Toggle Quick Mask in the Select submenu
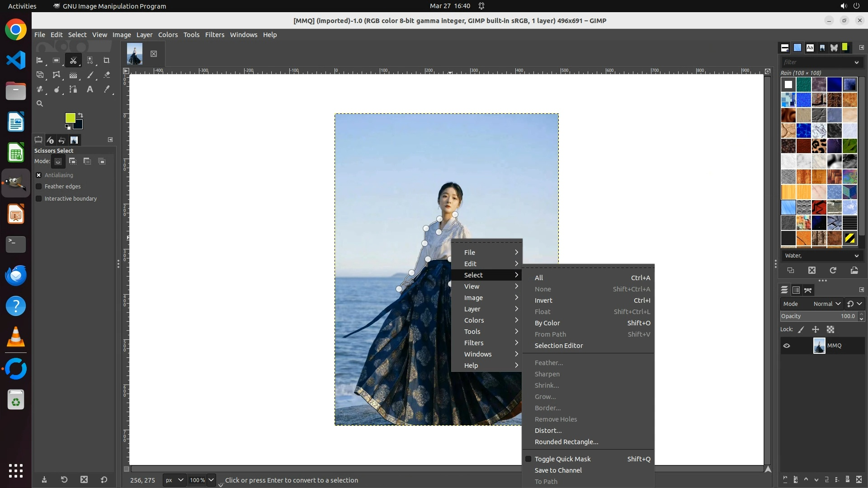The image size is (868, 488). 562,459
